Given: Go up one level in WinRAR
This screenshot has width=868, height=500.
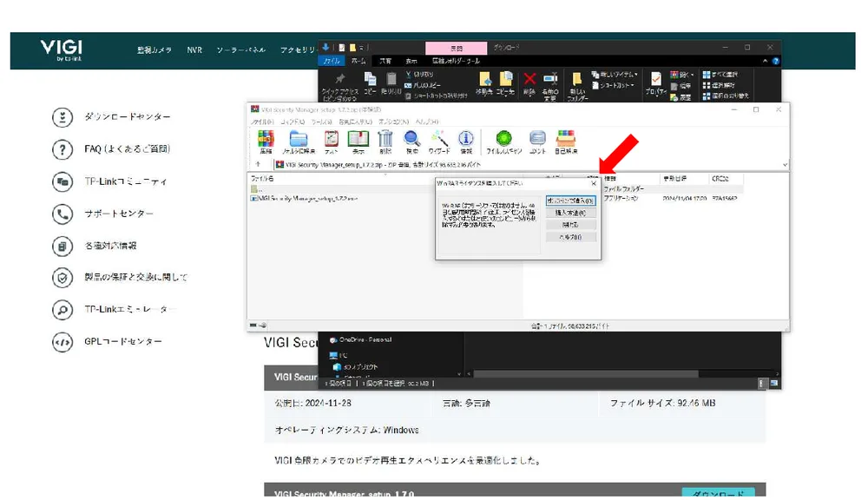Looking at the screenshot, I should coord(258,164).
